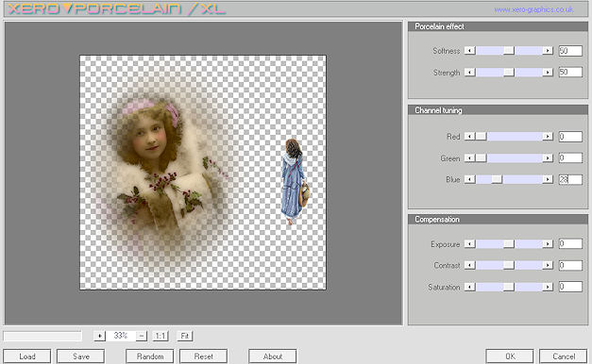592x364 pixels.
Task: Increase Strength with right arrow button
Action: (548, 72)
